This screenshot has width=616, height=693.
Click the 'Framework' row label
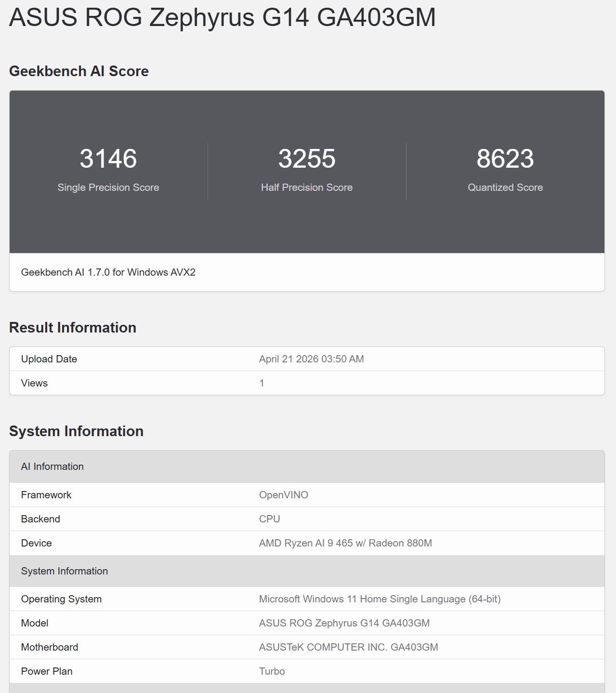pos(46,495)
